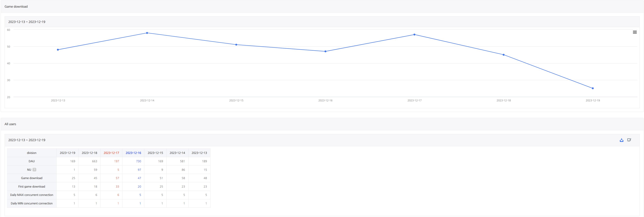Open the chart hamburger context menu

pyautogui.click(x=634, y=32)
